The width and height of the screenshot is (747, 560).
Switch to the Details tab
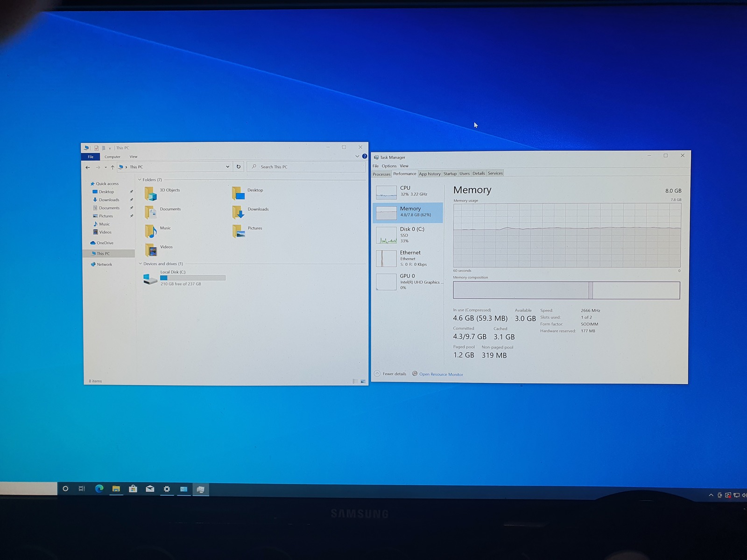[x=479, y=173]
